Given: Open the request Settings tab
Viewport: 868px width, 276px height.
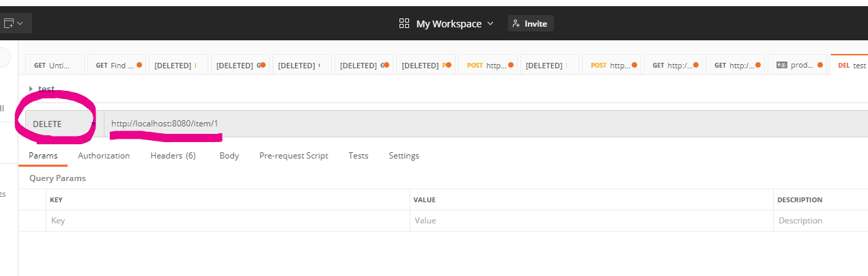Looking at the screenshot, I should (404, 156).
